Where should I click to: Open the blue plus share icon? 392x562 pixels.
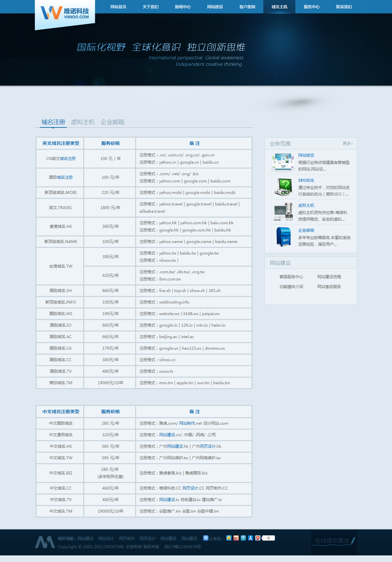pyautogui.click(x=206, y=538)
